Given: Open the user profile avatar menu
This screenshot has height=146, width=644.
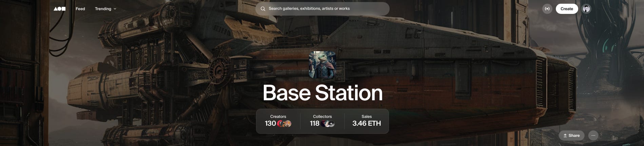Looking at the screenshot, I should pos(586,9).
